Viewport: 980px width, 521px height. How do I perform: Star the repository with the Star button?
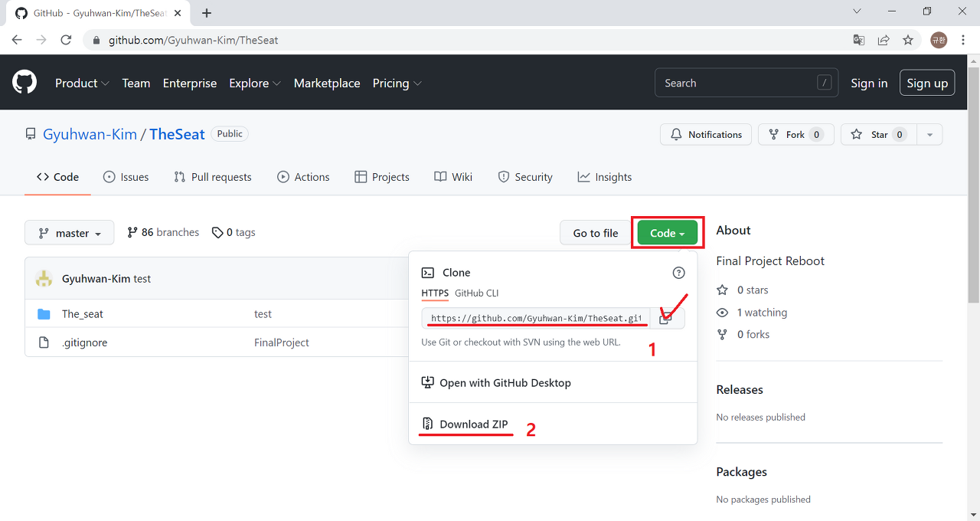[879, 135]
